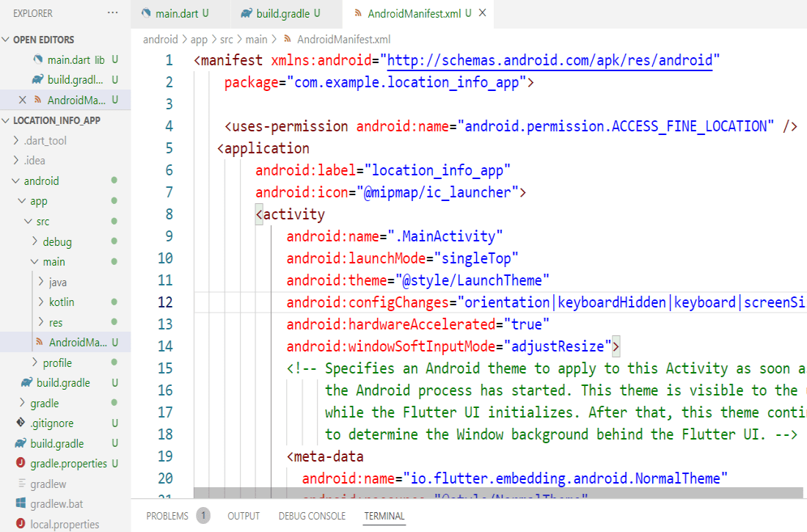Viewport: 807px width, 532px height.
Task: Collapse the src folder
Action: click(29, 221)
